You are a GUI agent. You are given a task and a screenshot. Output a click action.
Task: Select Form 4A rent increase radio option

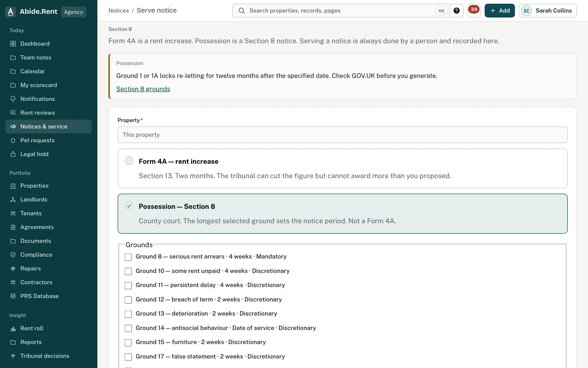[129, 160]
